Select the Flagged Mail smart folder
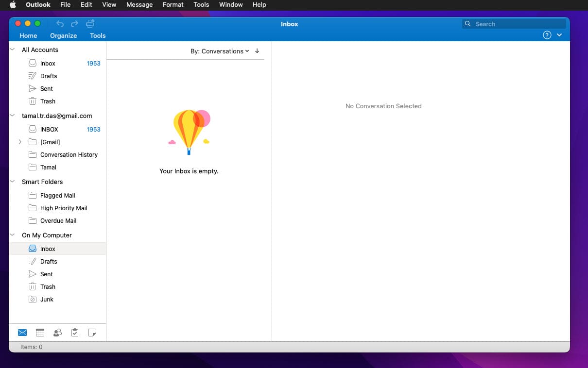This screenshot has width=588, height=368. coord(57,195)
